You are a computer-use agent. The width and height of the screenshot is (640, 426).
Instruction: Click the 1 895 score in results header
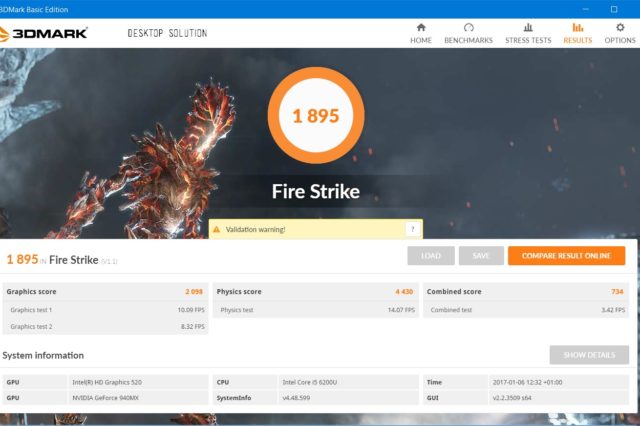[x=22, y=259]
